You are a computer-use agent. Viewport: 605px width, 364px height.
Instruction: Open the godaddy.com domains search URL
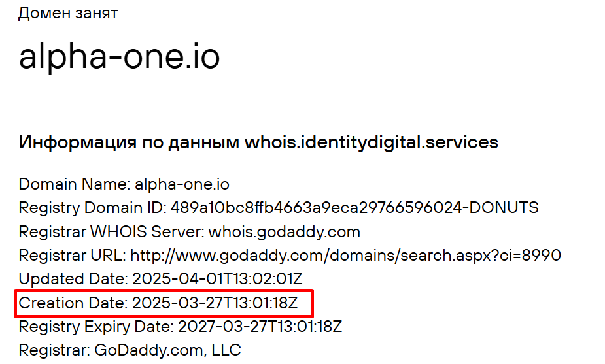pyautogui.click(x=345, y=255)
